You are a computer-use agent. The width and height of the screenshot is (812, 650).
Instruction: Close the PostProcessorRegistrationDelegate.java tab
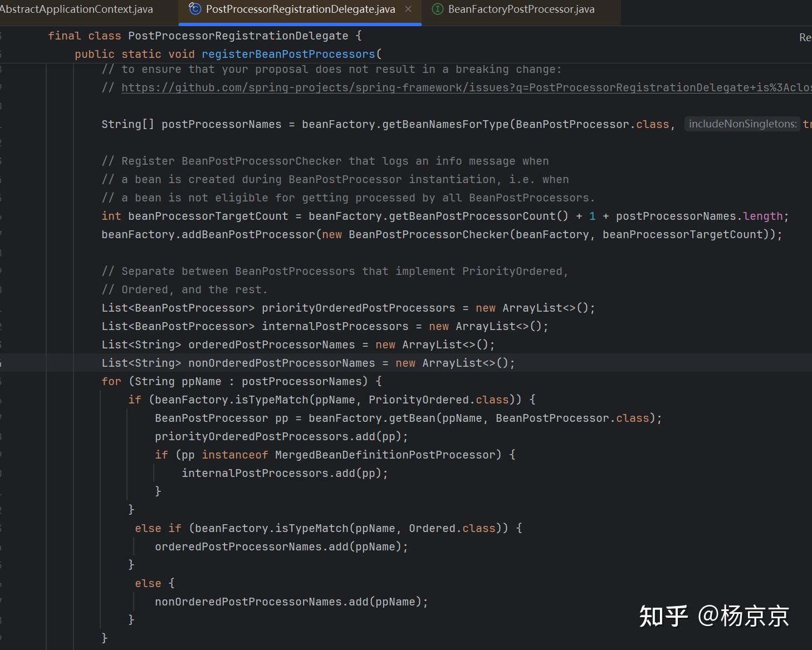point(408,9)
